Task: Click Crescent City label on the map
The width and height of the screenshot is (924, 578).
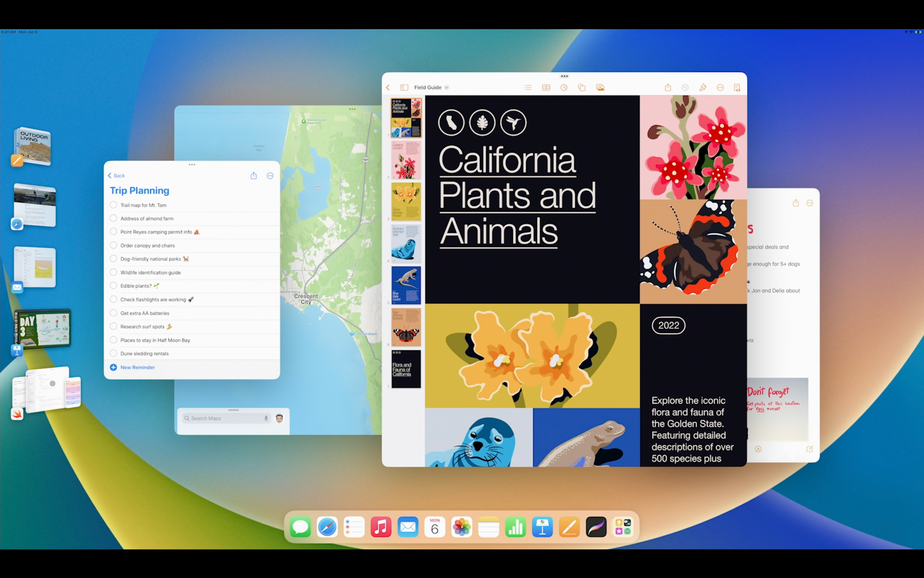Action: click(306, 299)
